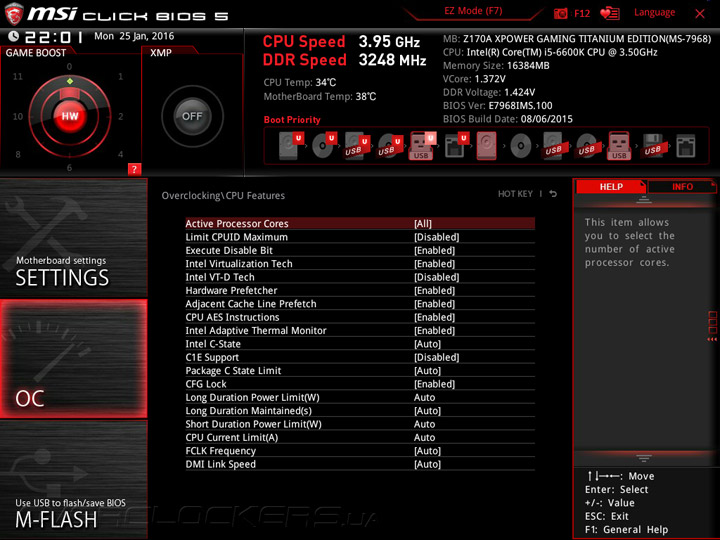Click the clock icon beside the time

pos(13,36)
